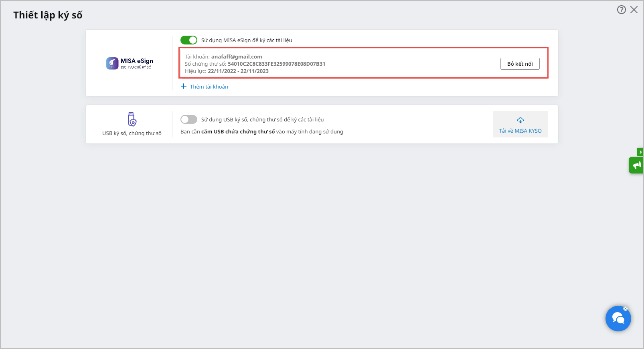The height and width of the screenshot is (349, 644).
Task: Click the Tải về MISA KYSO button
Action: pos(520,124)
